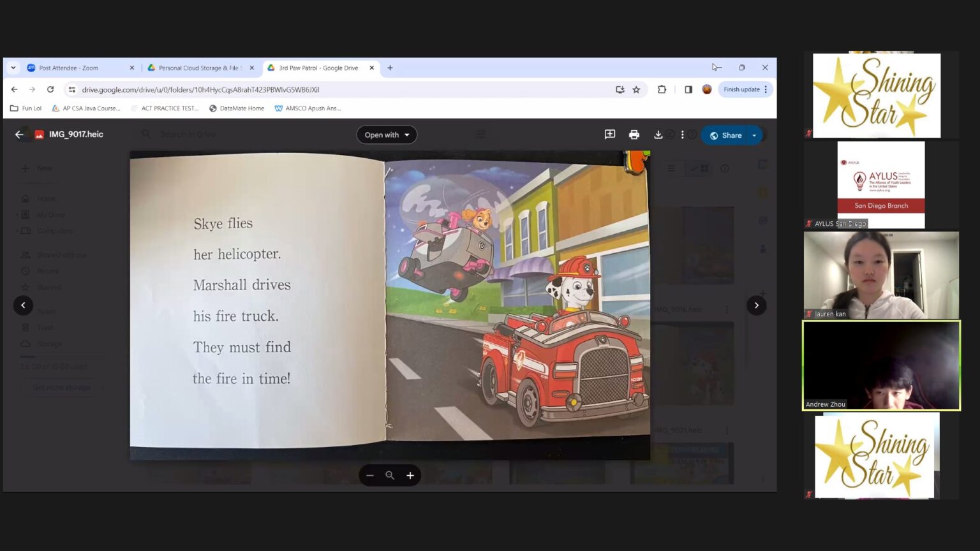The height and width of the screenshot is (551, 980).
Task: Open the Share button dropdown arrow
Action: click(754, 135)
